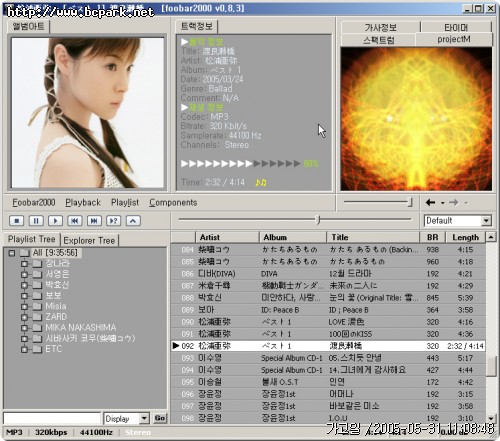The height and width of the screenshot is (441, 500).
Task: Sort playlist by Title column header
Action: [x=373, y=237]
